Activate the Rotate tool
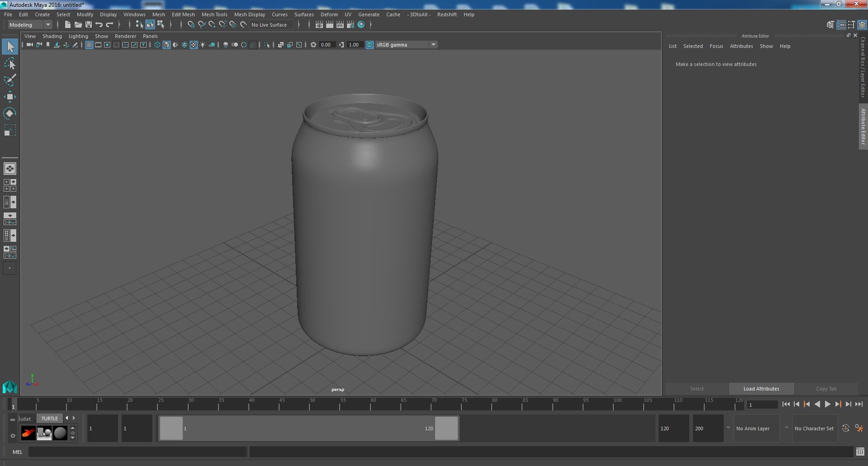 pyautogui.click(x=9, y=113)
